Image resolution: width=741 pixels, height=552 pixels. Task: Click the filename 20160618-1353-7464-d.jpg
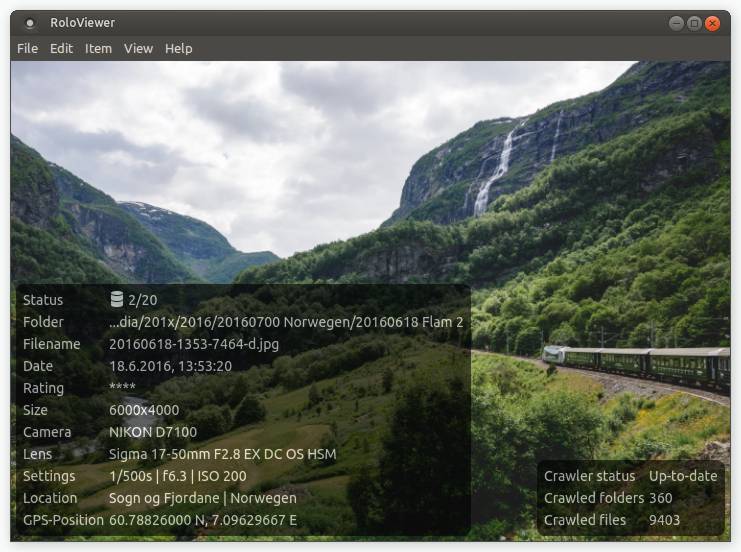194,344
